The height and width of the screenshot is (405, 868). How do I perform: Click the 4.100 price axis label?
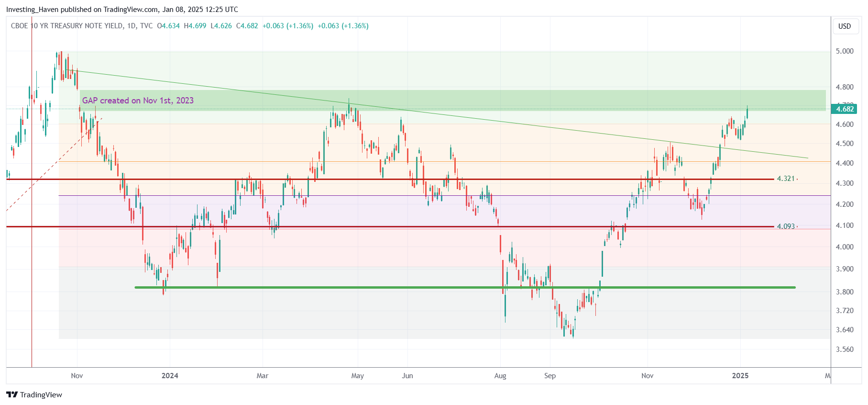[x=845, y=225]
